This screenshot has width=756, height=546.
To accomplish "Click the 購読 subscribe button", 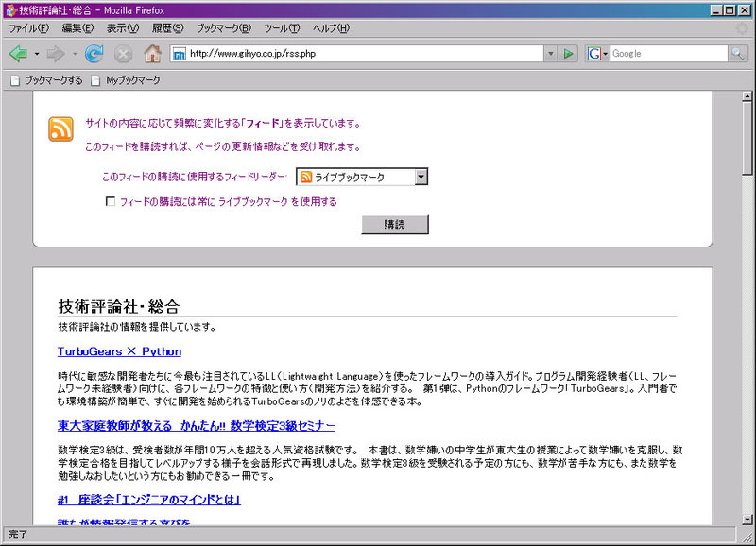I will (x=395, y=225).
